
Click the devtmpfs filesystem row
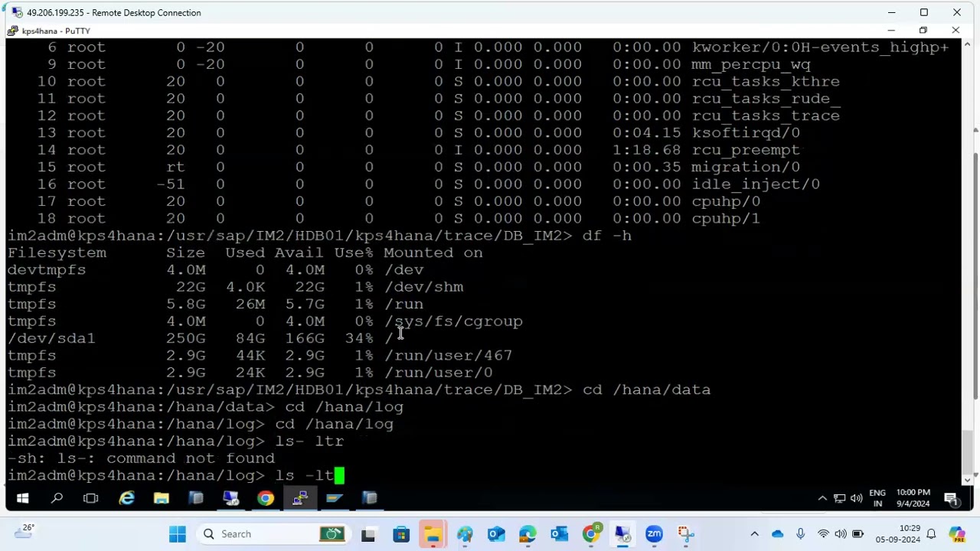216,270
